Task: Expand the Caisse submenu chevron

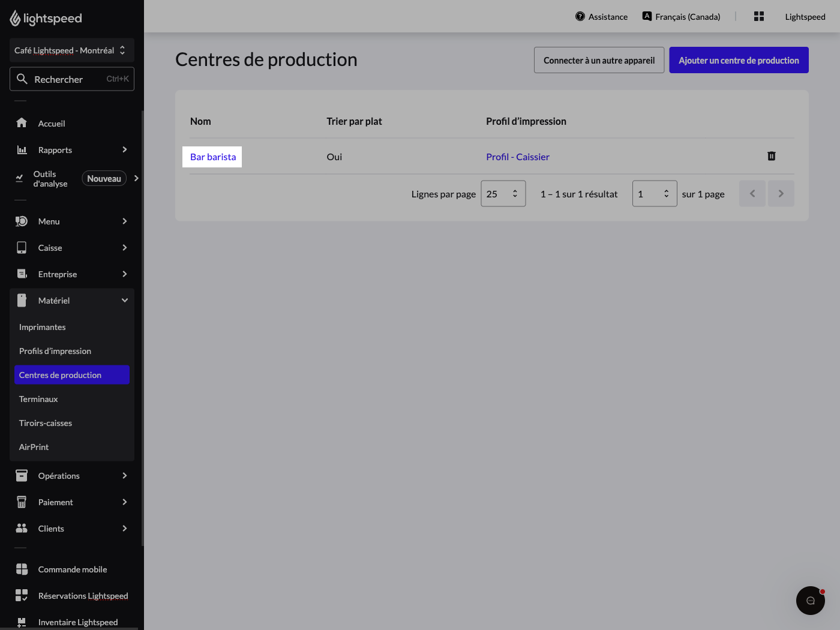Action: (125, 247)
